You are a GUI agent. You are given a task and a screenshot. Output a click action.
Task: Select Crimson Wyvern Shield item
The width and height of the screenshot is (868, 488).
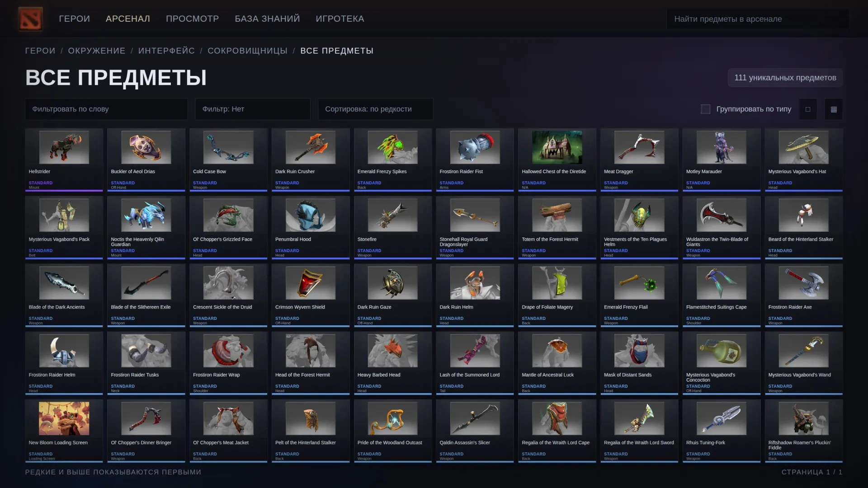(x=311, y=295)
